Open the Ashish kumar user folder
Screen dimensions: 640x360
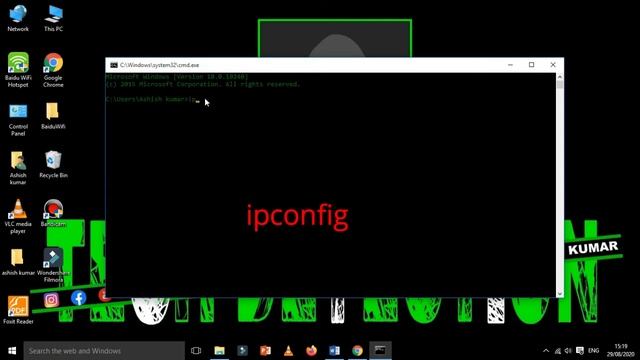click(18, 168)
